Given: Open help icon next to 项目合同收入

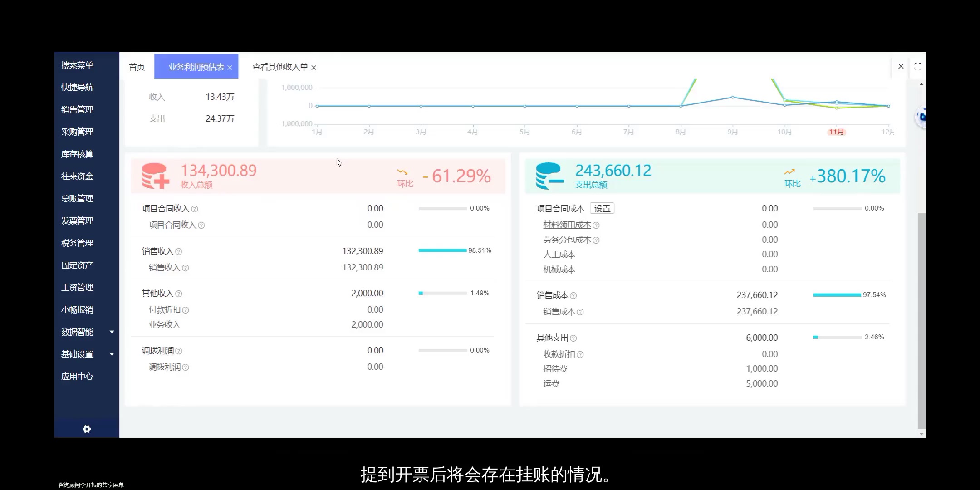Looking at the screenshot, I should [x=195, y=209].
